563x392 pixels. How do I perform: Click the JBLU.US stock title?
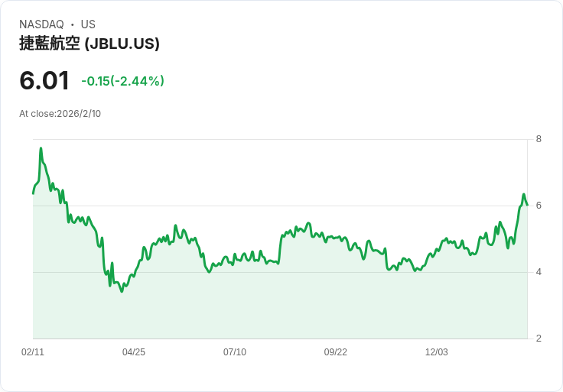(x=89, y=44)
